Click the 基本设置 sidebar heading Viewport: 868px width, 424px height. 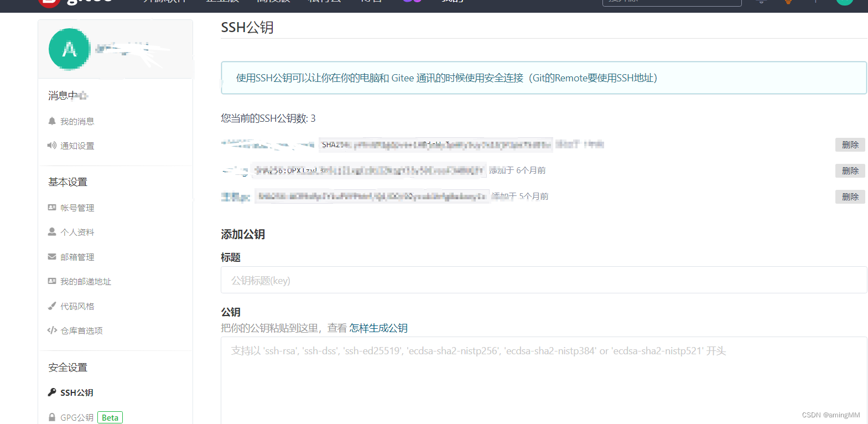point(67,182)
